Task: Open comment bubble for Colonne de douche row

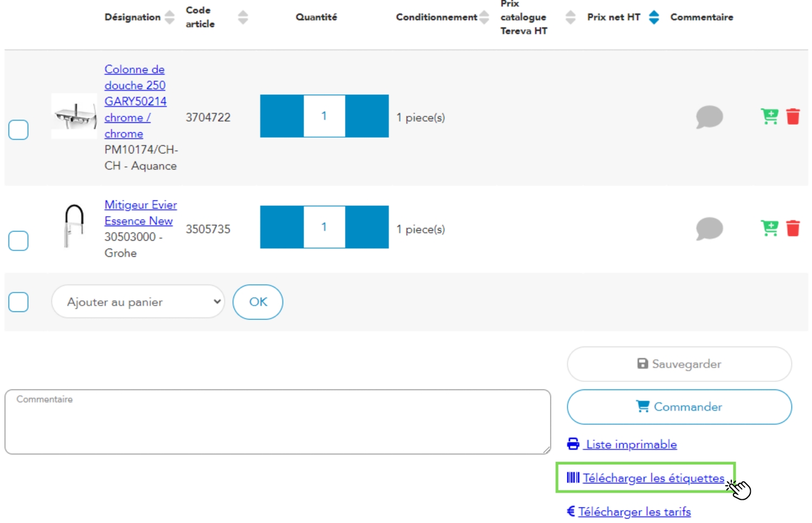Action: coord(709,117)
